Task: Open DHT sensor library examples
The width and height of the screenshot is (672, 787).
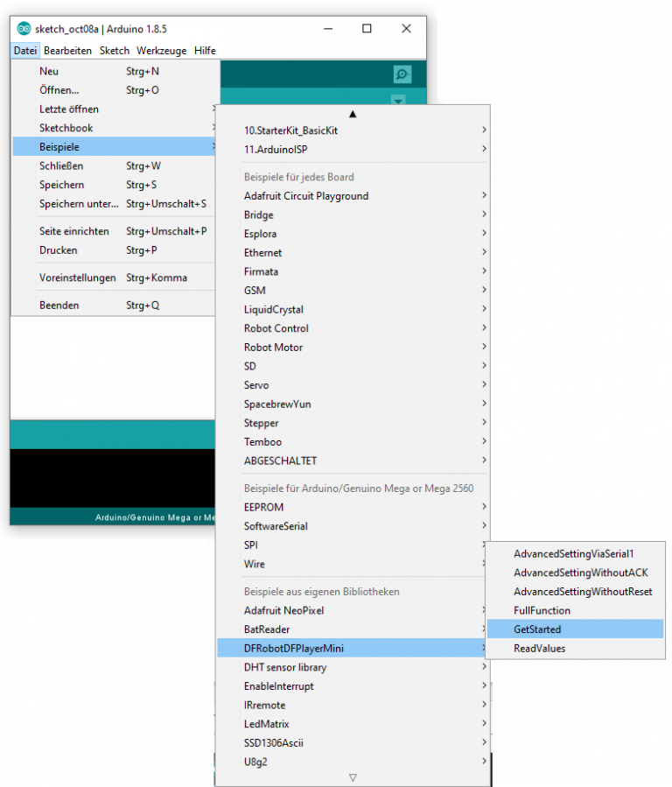Action: [353, 668]
